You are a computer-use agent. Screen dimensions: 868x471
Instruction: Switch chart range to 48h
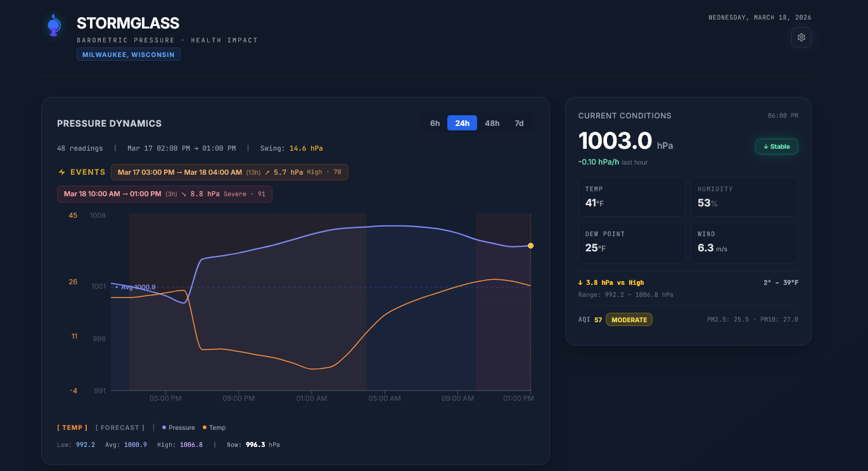[x=492, y=123]
